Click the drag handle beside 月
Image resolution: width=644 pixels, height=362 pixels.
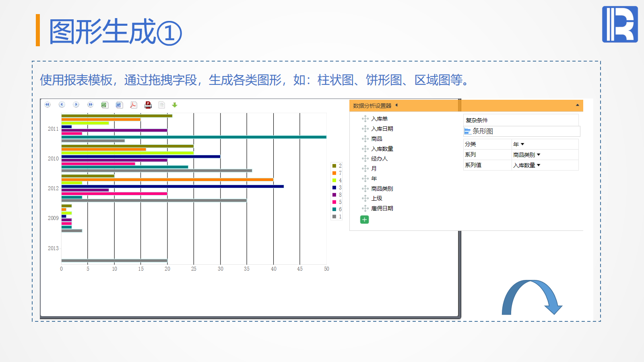tap(365, 169)
